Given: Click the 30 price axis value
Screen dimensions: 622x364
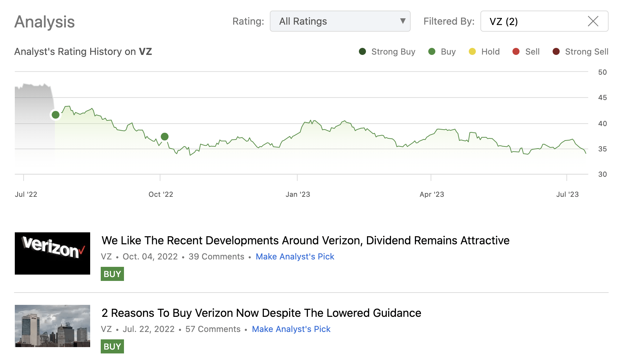Looking at the screenshot, I should (602, 174).
